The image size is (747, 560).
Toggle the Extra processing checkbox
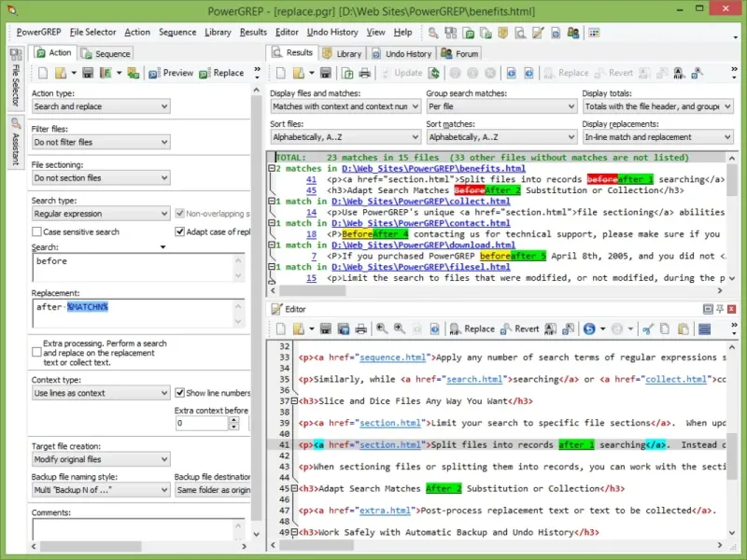click(x=37, y=353)
